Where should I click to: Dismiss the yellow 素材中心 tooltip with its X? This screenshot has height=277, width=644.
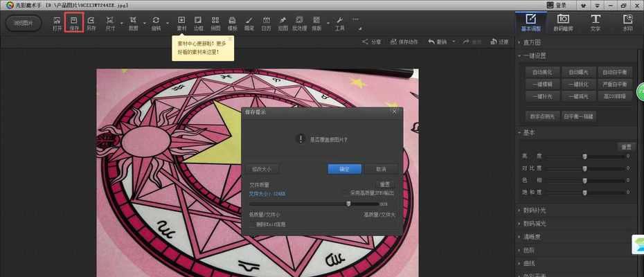coord(230,39)
